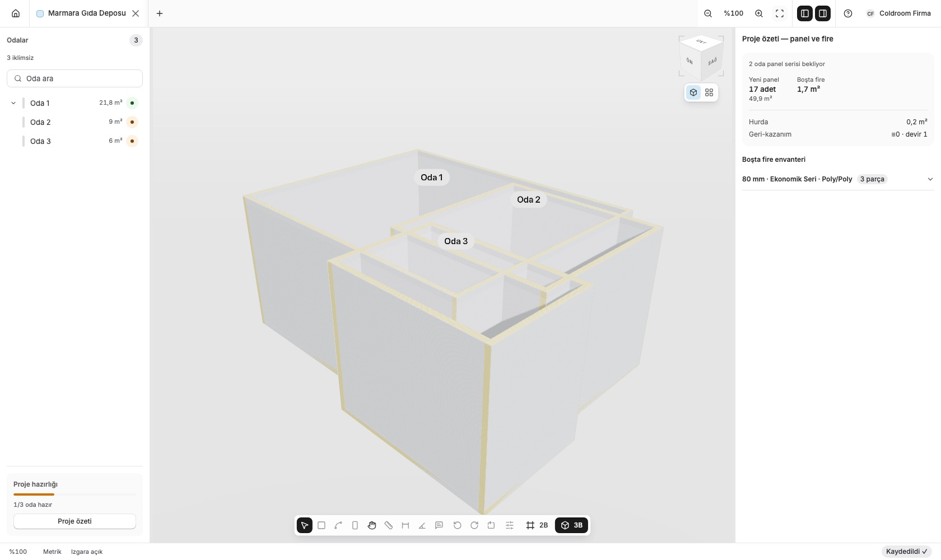Select Oda 1 in the room list
This screenshot has width=941, height=560.
tap(74, 103)
